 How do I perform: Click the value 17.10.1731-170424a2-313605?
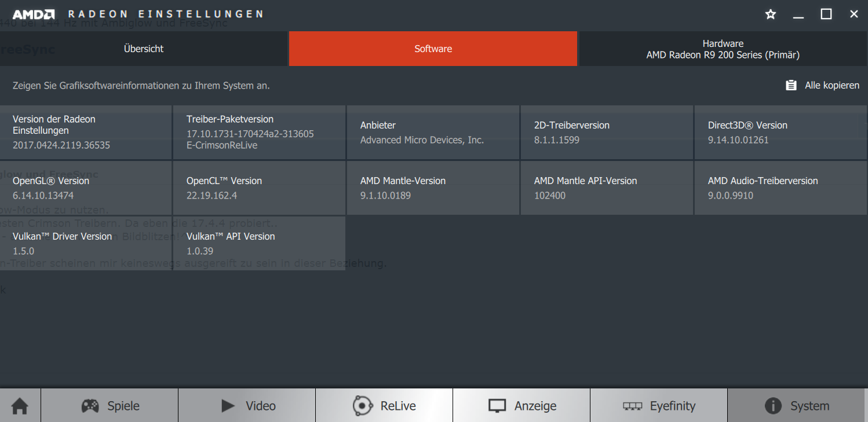point(250,134)
